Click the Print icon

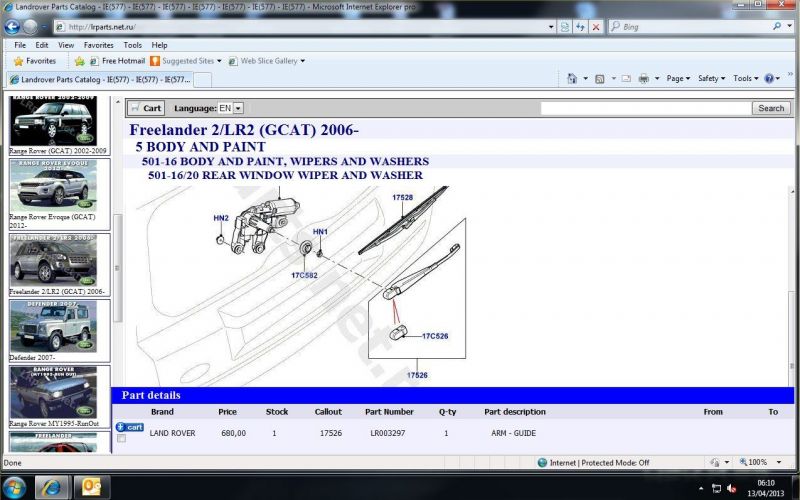coord(644,79)
